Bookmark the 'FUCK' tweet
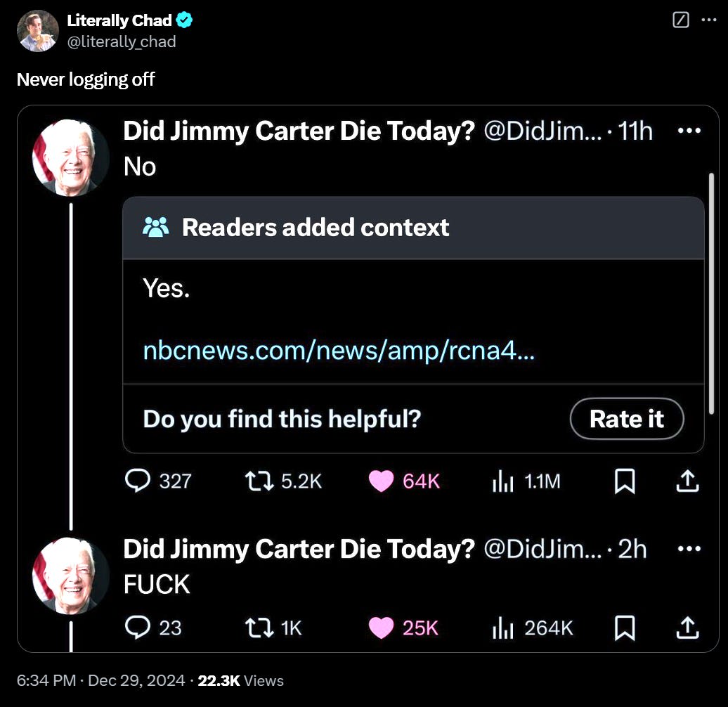The image size is (728, 707). (625, 627)
